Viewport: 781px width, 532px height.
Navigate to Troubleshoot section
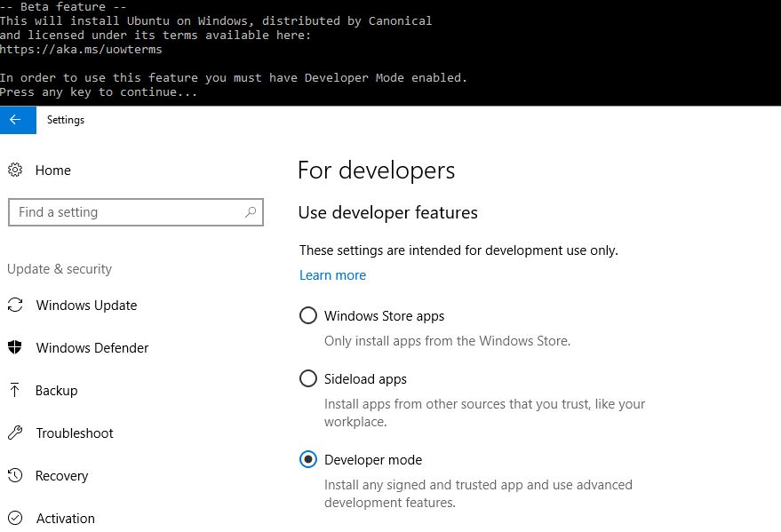click(75, 433)
